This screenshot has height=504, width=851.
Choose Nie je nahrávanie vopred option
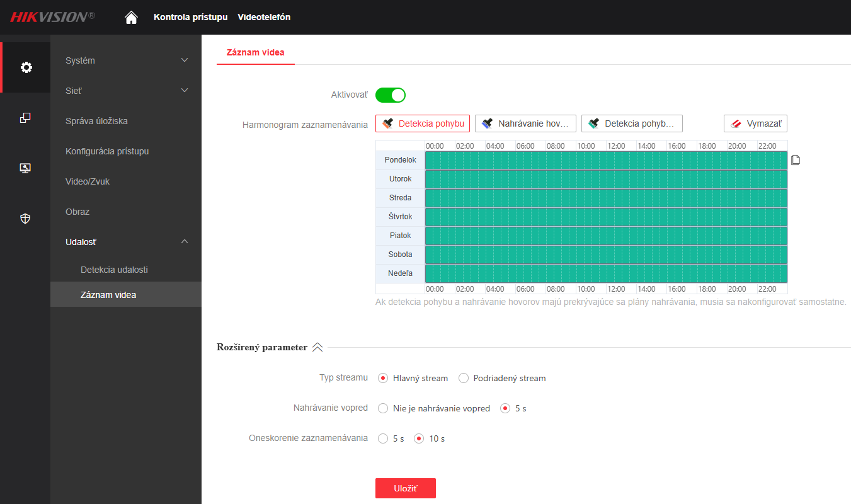click(383, 408)
